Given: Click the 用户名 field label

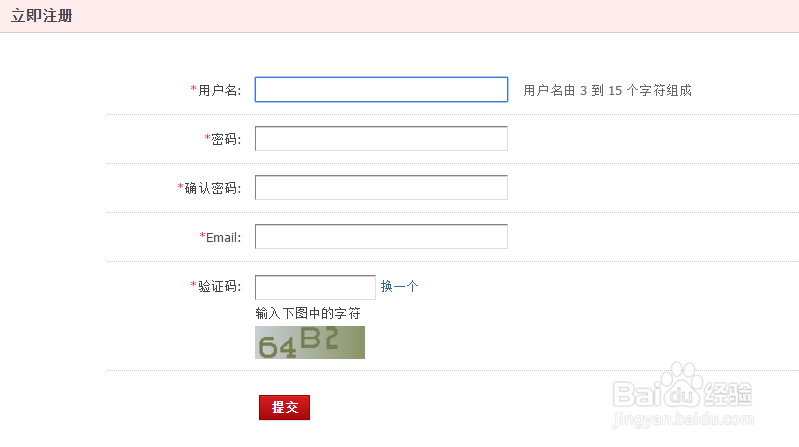Looking at the screenshot, I should pyautogui.click(x=219, y=91).
